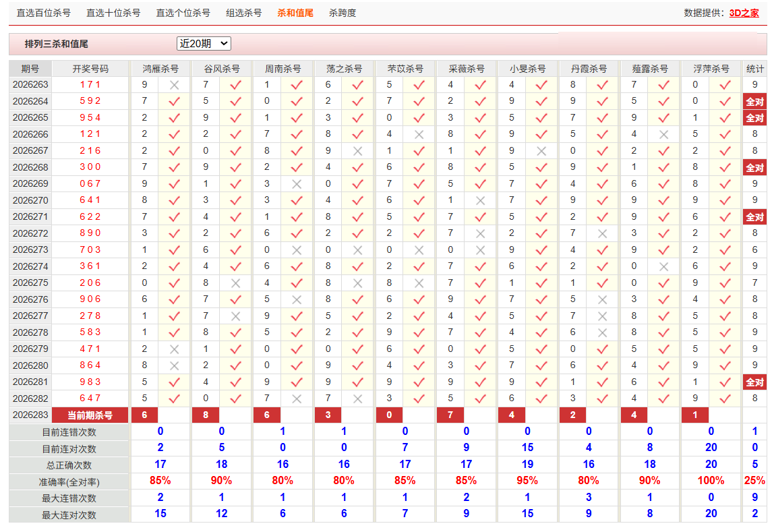Screen dimensions: 772x532
Task: Click the 小旻杀号 column header
Action: [527, 69]
